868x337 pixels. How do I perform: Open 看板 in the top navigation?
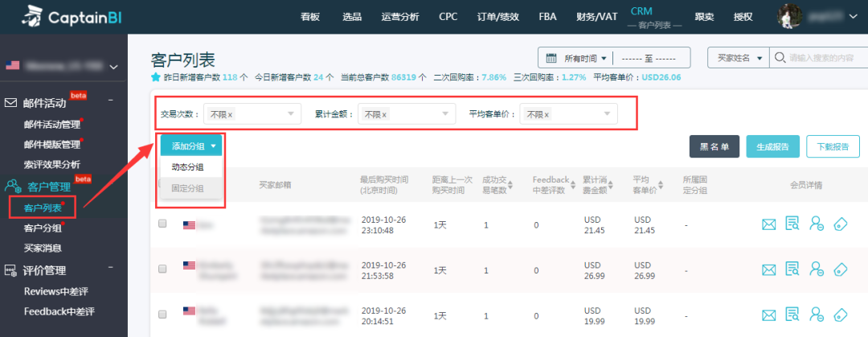[x=310, y=17]
